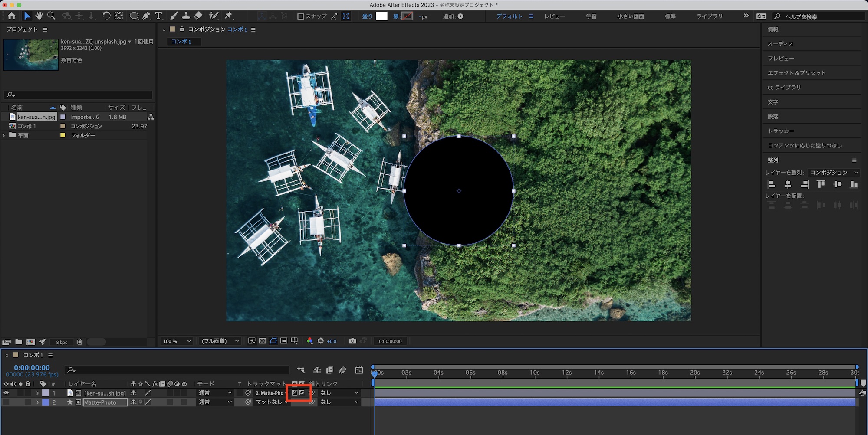
Task: Pick the Type tool
Action: 158,16
